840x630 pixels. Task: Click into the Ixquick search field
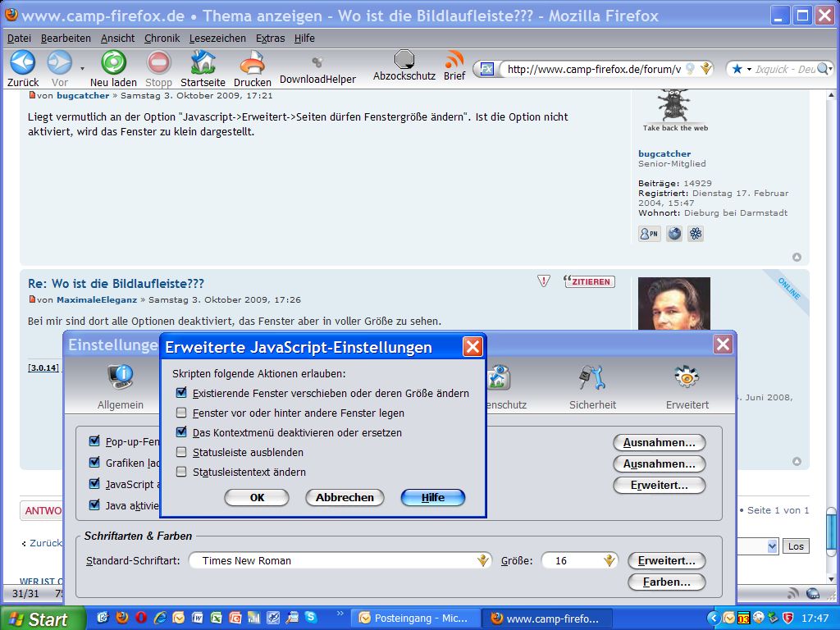coord(785,69)
